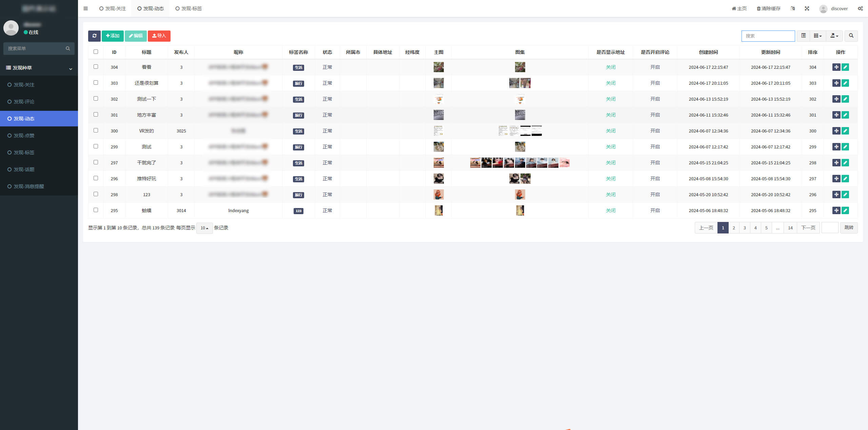The height and width of the screenshot is (430, 868).
Task: Open the rows-per-page dropdown showing 10
Action: tap(204, 228)
